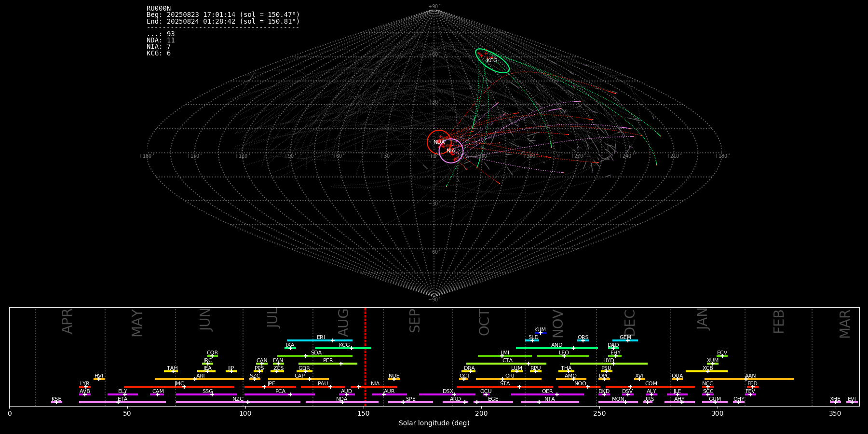Select the End: 20250824 01:28:42 line
The image size is (868, 434).
(x=223, y=22)
